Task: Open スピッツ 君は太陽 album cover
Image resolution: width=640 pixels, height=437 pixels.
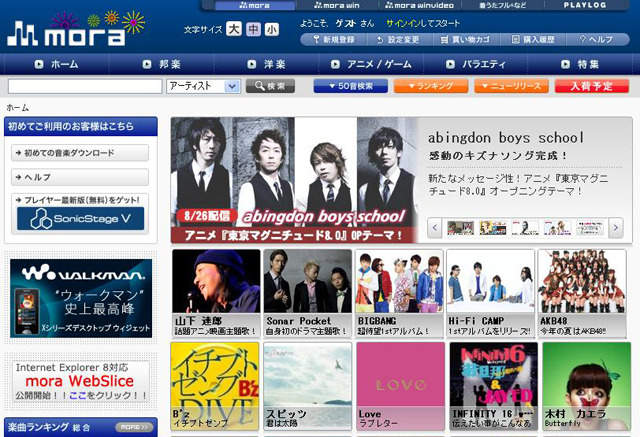Action: coord(307,386)
